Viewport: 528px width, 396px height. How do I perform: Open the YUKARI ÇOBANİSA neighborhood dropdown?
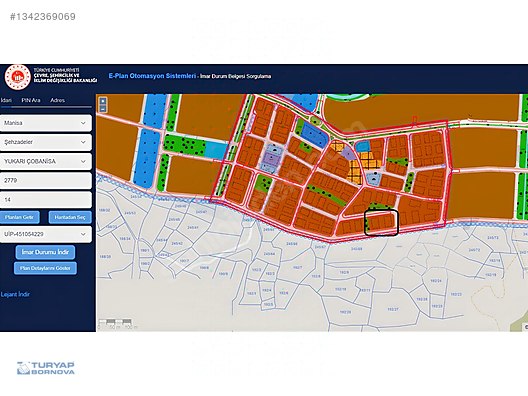tap(46, 161)
